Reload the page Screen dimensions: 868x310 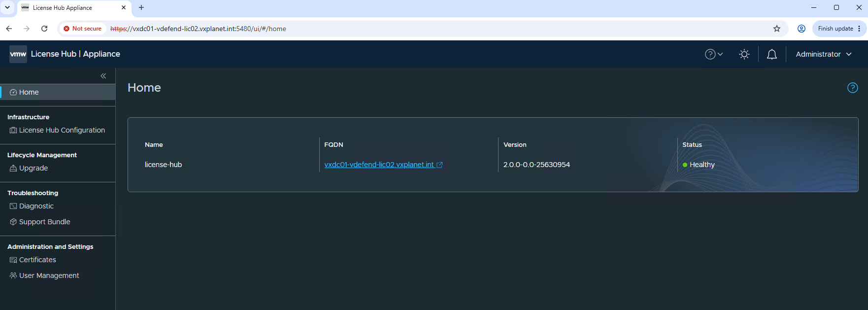pos(44,29)
